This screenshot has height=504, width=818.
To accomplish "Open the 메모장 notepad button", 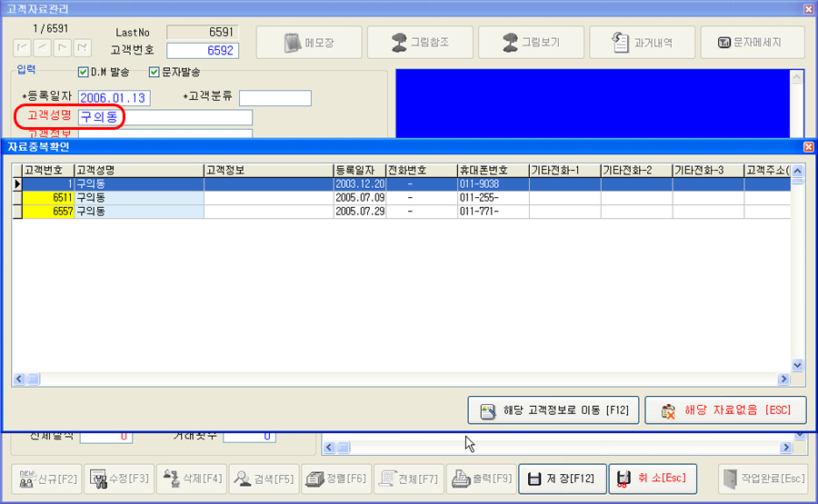I will click(309, 42).
